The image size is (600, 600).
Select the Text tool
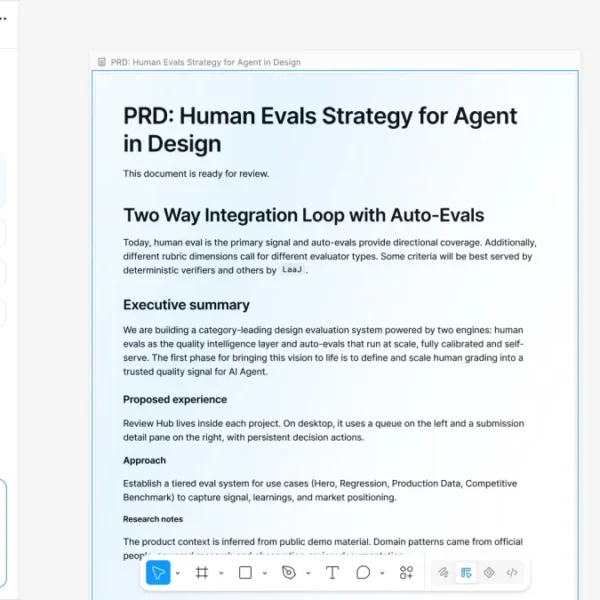tap(332, 573)
